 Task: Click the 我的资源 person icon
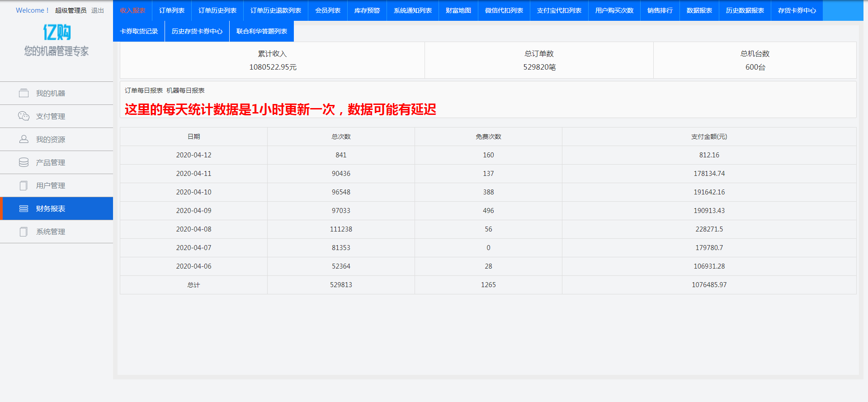tap(24, 139)
